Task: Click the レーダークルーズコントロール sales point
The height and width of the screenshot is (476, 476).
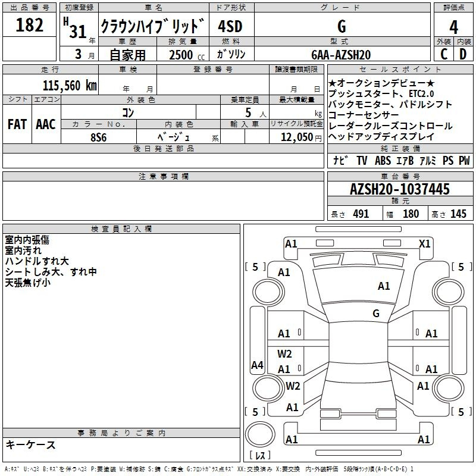Action: point(390,126)
